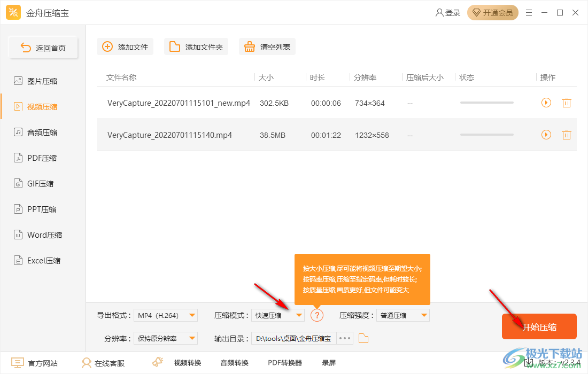Switch to Word压缩 section
Screen dimensions: 588x374
coord(38,235)
